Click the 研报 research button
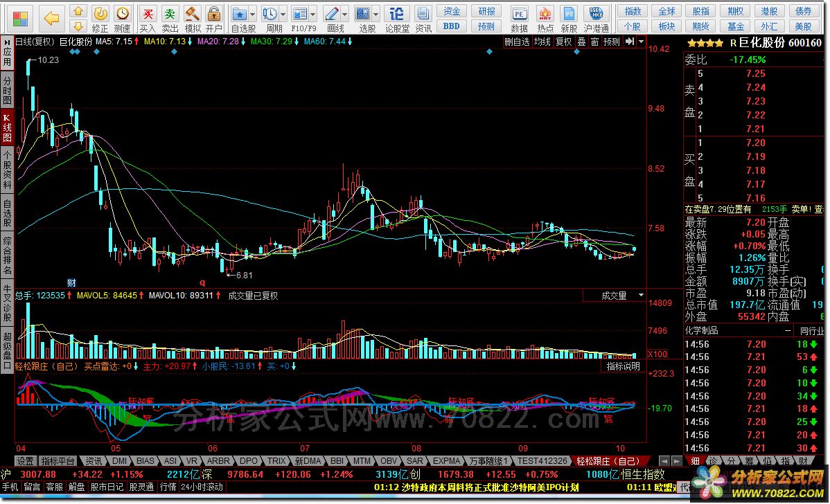830x504 pixels. pyautogui.click(x=486, y=11)
